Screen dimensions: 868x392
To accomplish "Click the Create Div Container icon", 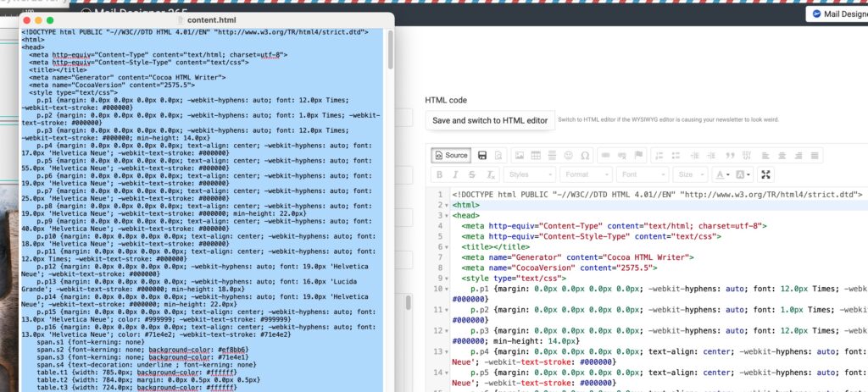I will pyautogui.click(x=746, y=156).
